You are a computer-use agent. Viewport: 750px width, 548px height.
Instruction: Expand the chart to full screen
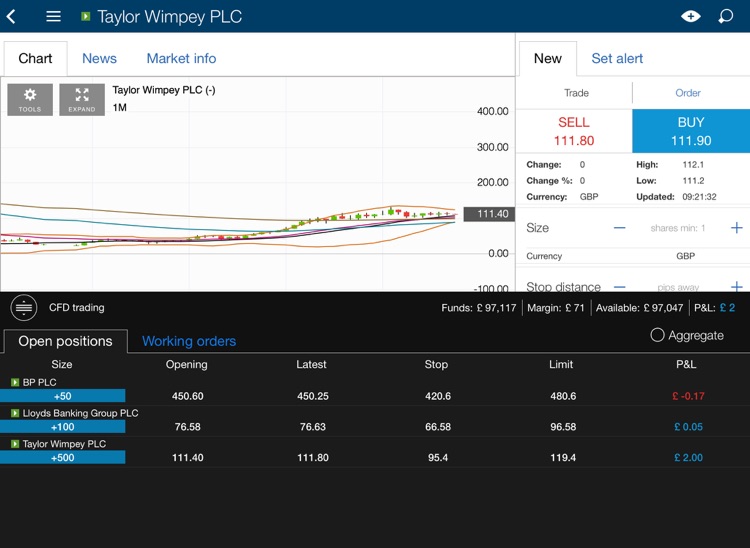[x=82, y=99]
